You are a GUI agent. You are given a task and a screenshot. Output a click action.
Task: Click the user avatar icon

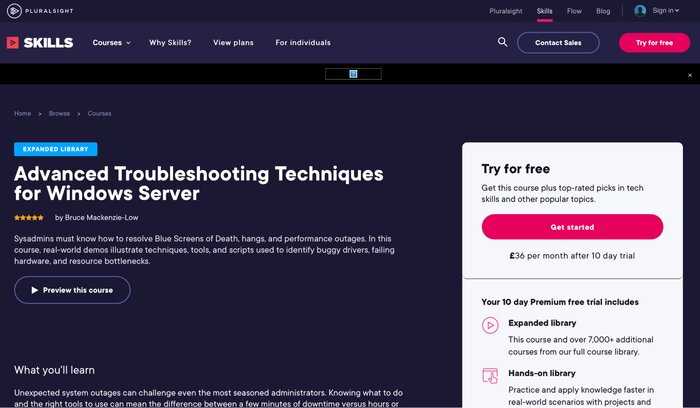pyautogui.click(x=640, y=10)
